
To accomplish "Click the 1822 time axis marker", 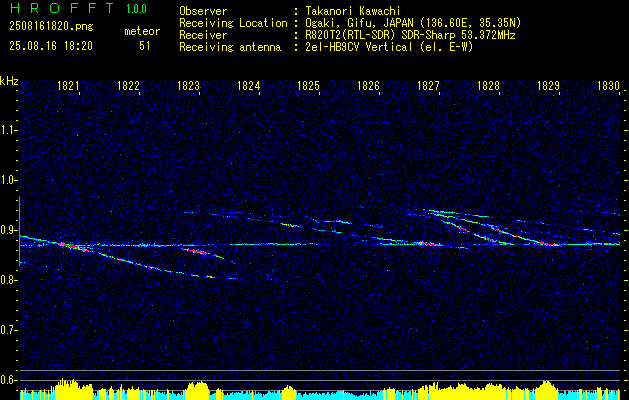I will pyautogui.click(x=128, y=85).
